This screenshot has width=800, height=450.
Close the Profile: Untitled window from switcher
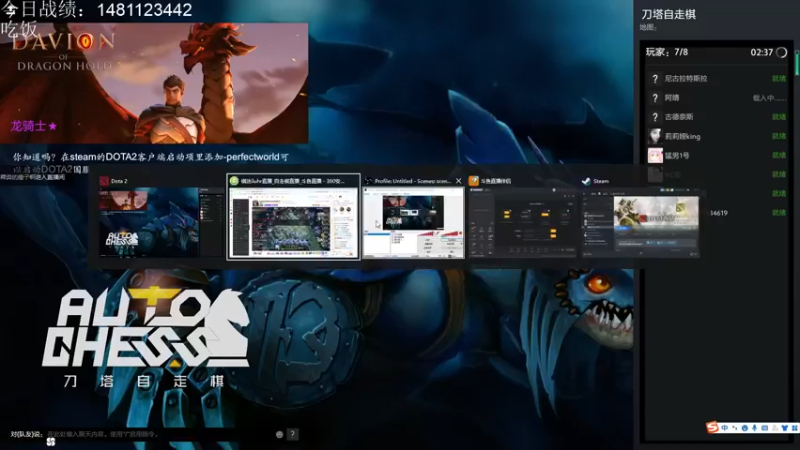tap(458, 181)
